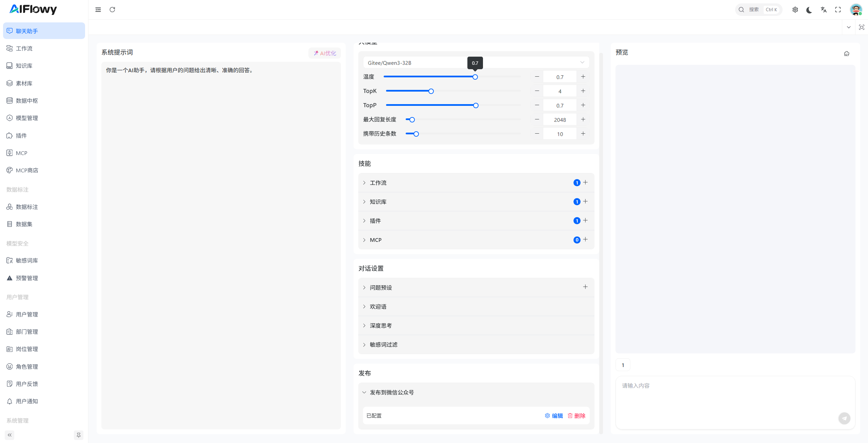Click the refresh icon in top toolbar
Screen dimensions: 868x443
tap(112, 9)
